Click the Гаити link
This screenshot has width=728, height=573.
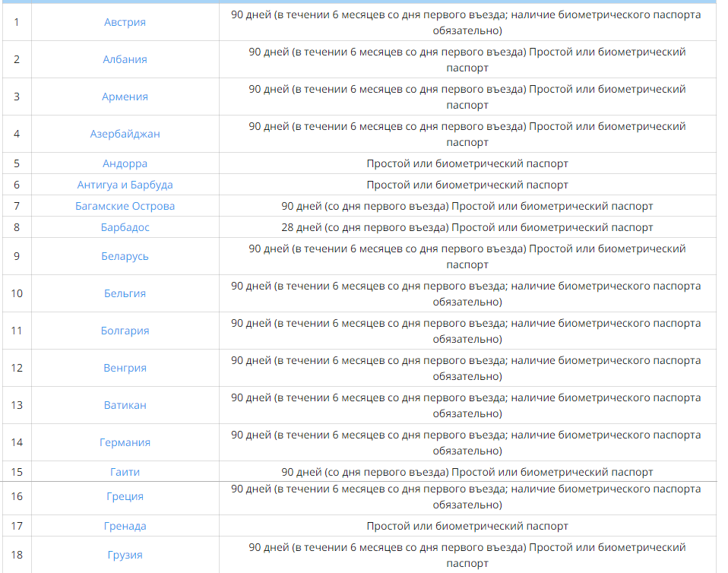click(x=125, y=472)
